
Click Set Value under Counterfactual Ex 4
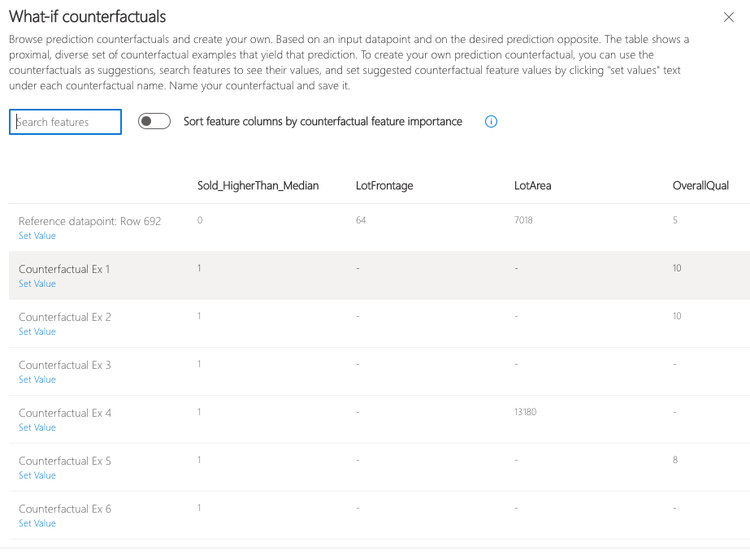pyautogui.click(x=37, y=428)
